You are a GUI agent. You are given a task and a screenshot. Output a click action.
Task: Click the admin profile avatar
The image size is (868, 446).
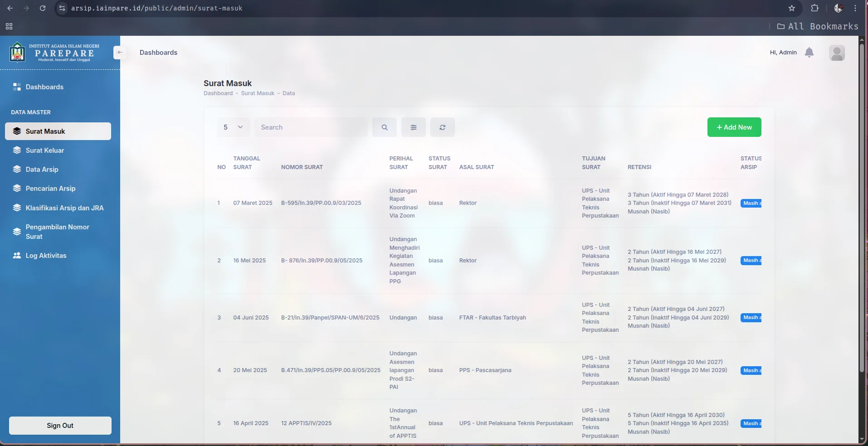[x=837, y=53]
